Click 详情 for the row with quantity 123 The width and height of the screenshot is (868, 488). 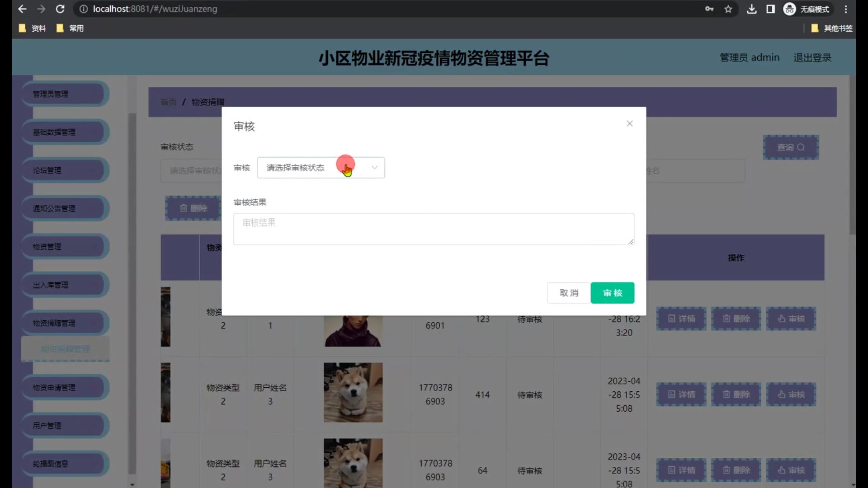pyautogui.click(x=681, y=319)
